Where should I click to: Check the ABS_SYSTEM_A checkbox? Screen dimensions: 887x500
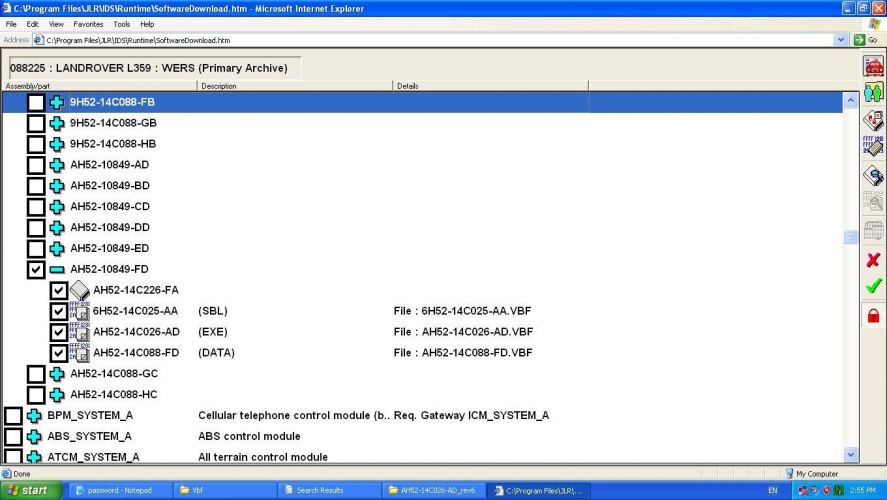click(13, 437)
